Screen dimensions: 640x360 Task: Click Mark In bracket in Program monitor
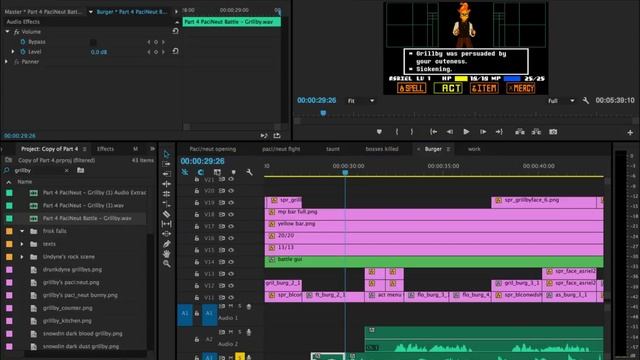(397, 132)
